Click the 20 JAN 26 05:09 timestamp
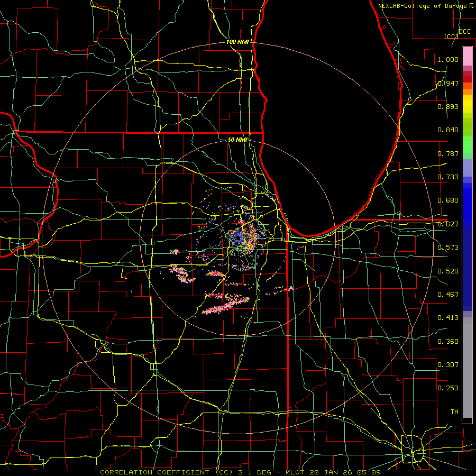 [345, 472]
